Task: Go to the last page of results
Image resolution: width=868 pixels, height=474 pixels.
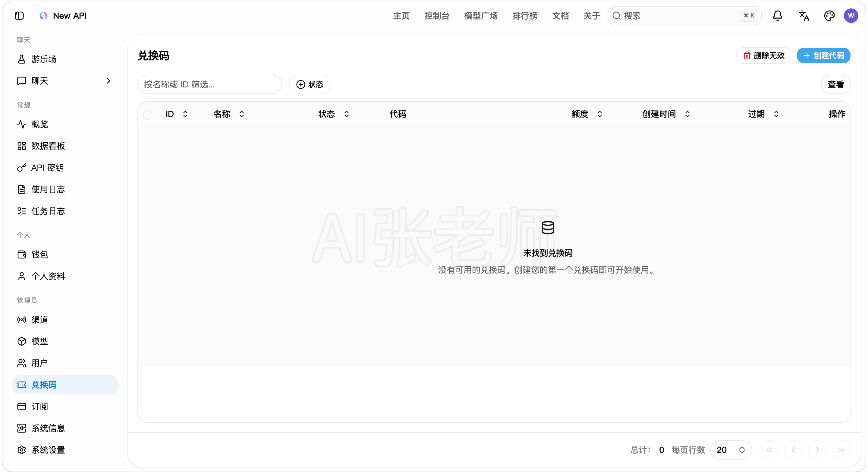Action: pos(841,450)
